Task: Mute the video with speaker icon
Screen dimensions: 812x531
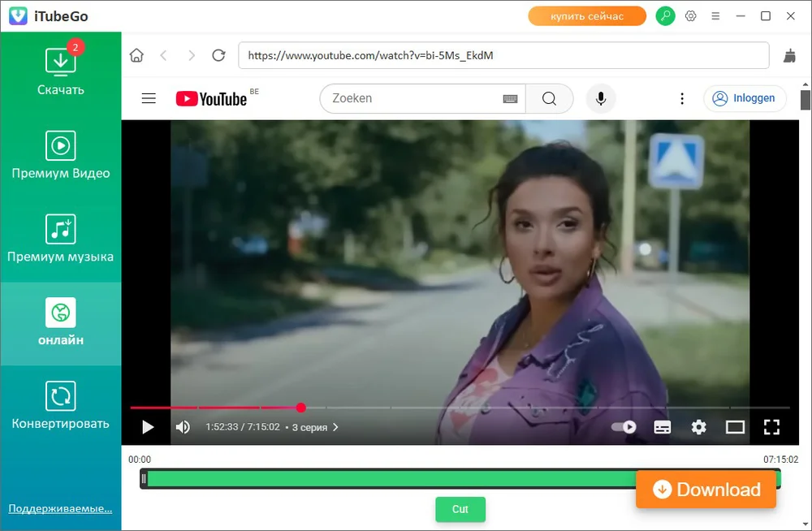Action: (183, 427)
